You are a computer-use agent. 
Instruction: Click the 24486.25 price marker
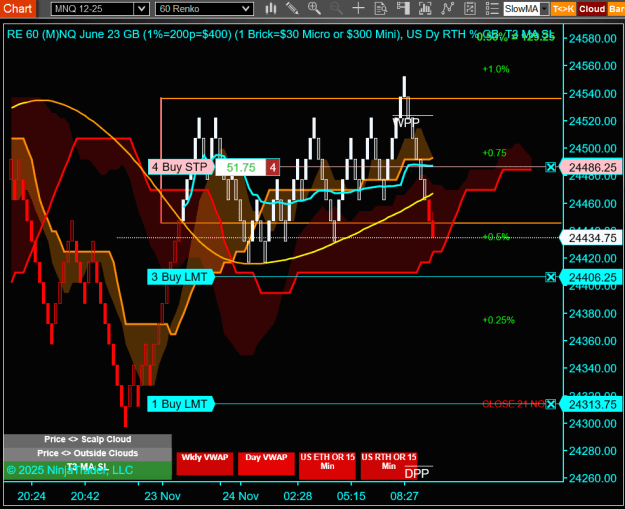click(x=591, y=167)
